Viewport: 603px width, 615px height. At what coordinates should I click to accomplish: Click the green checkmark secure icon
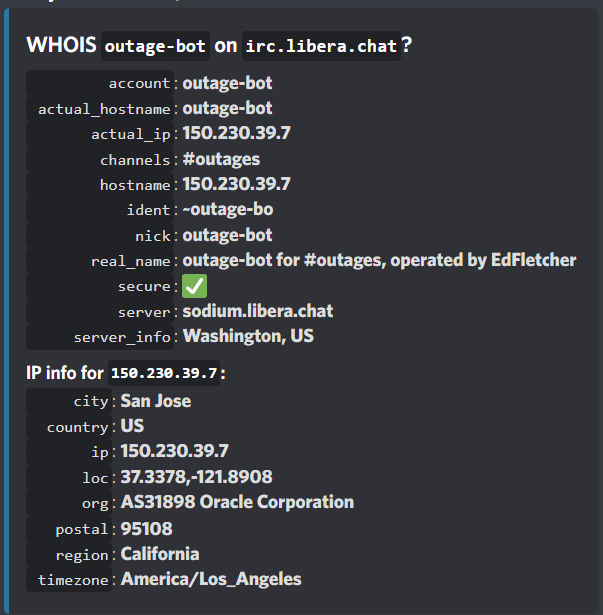(x=194, y=286)
